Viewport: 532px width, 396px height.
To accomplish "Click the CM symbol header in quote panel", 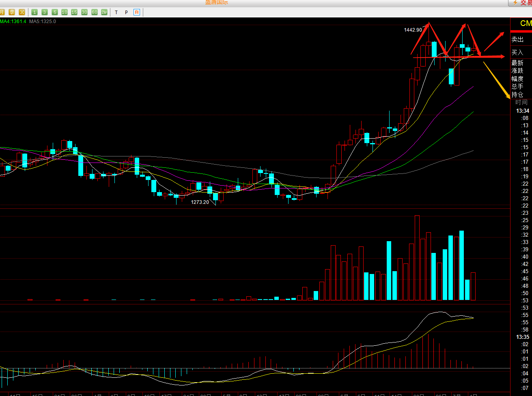I will 526,24.
